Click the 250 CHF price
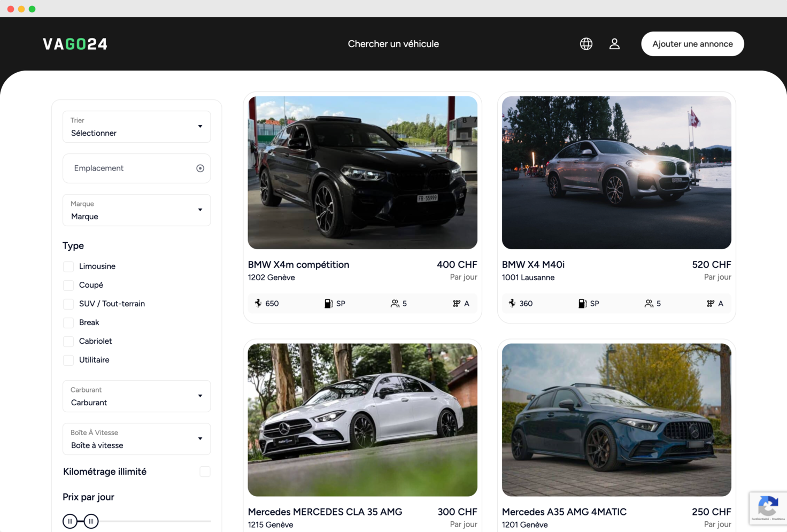 pyautogui.click(x=711, y=512)
